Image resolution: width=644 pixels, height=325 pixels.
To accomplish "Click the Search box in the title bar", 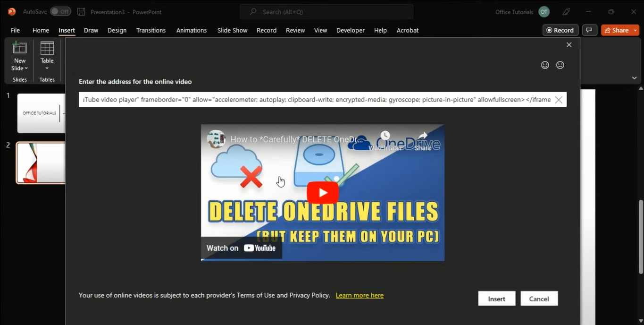I will pos(326,11).
